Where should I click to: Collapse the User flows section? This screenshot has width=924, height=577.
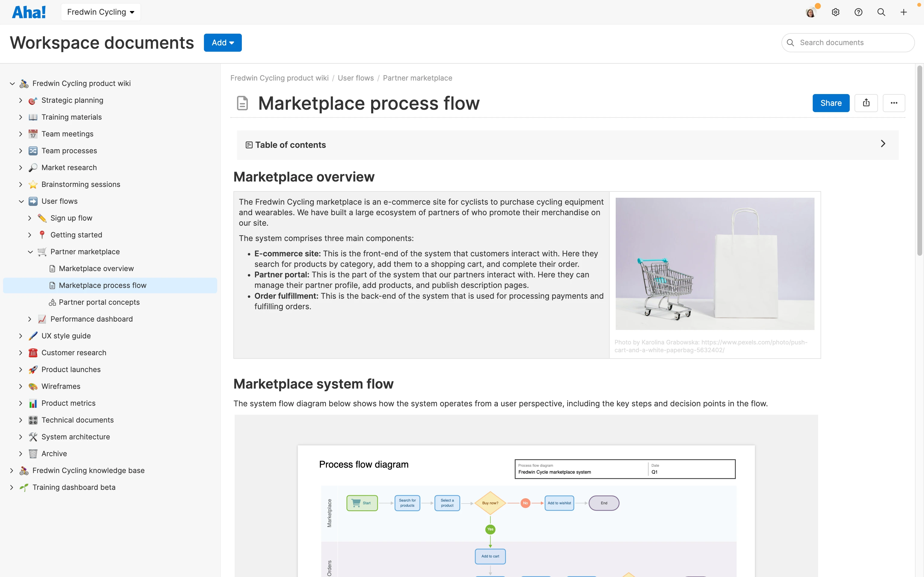point(21,201)
